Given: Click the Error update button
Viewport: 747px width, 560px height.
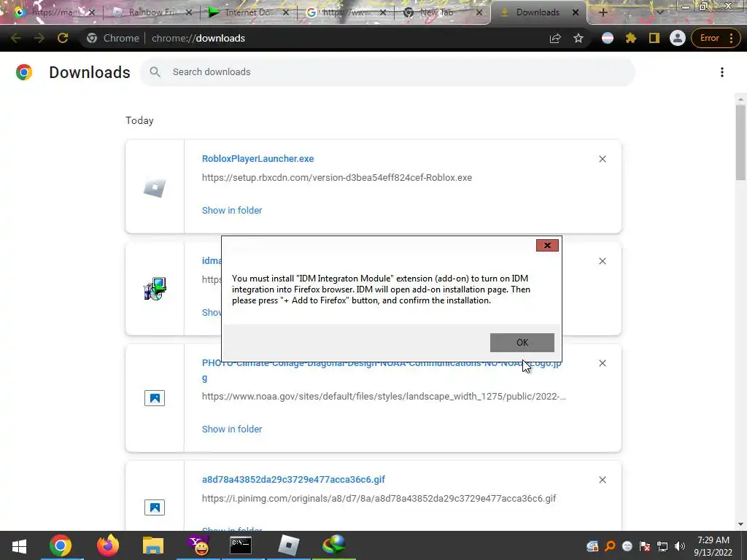Looking at the screenshot, I should [x=715, y=38].
